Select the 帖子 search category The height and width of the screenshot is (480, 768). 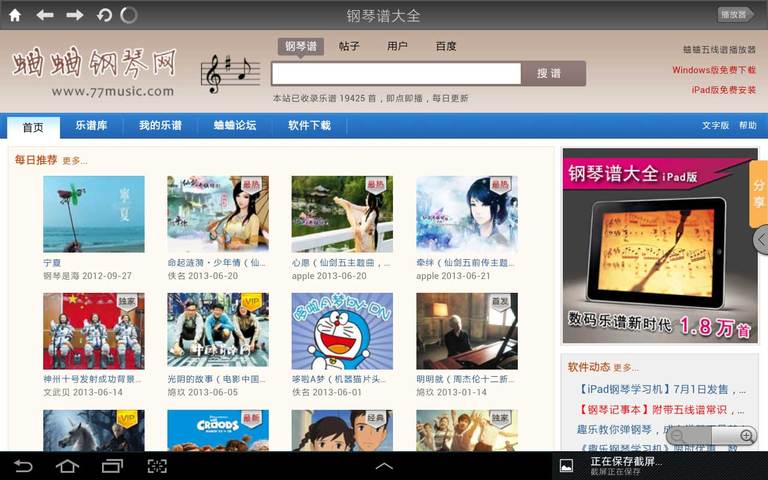pos(349,46)
